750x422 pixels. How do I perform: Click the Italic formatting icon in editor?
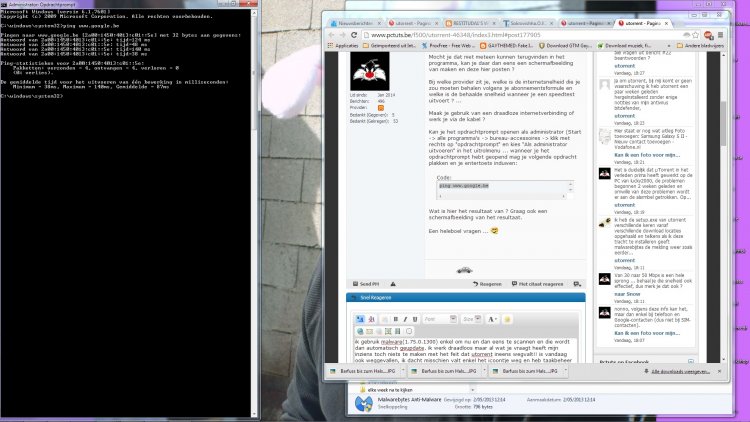[x=407, y=318]
